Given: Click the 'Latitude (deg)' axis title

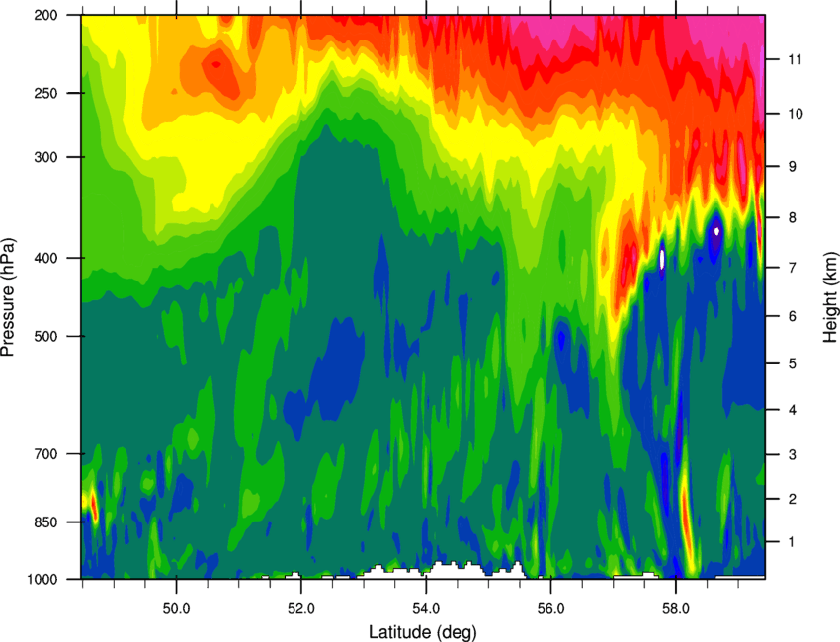Looking at the screenshot, I should click(x=423, y=632).
